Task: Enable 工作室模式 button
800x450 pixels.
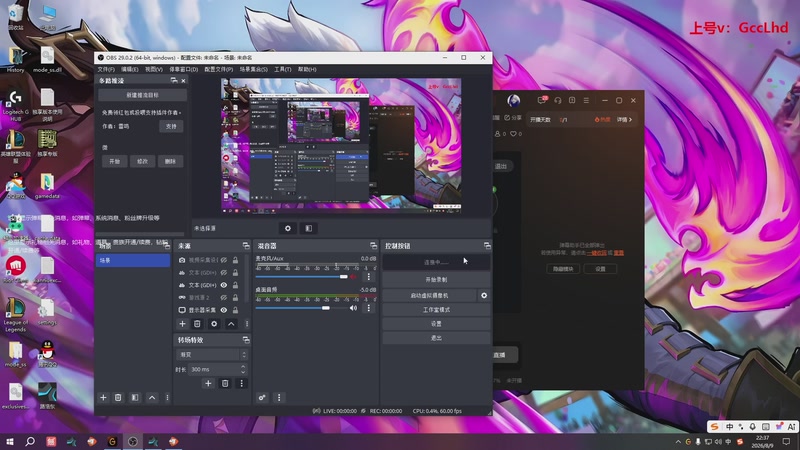Action: point(436,310)
